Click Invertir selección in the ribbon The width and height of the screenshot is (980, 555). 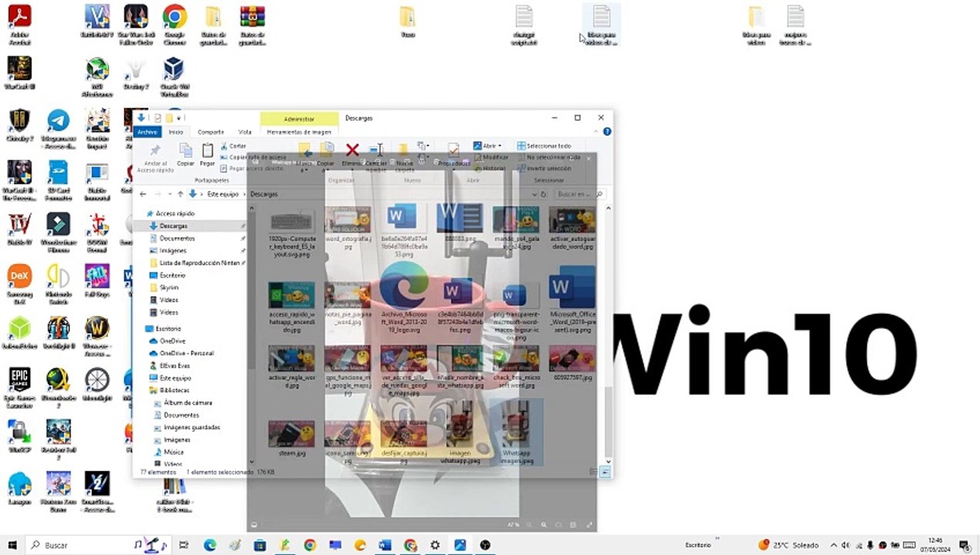pyautogui.click(x=544, y=168)
